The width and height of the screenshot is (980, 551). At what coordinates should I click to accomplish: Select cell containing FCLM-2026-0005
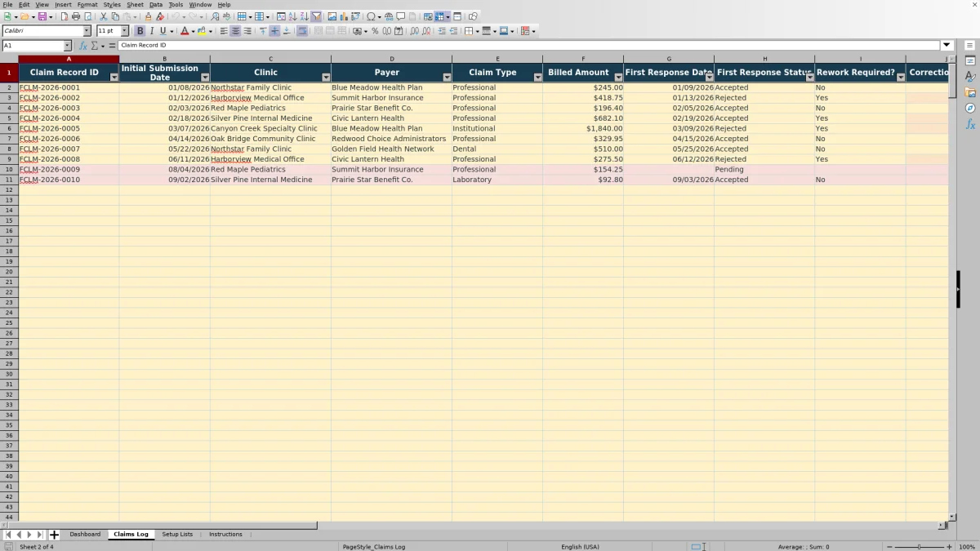pyautogui.click(x=69, y=128)
